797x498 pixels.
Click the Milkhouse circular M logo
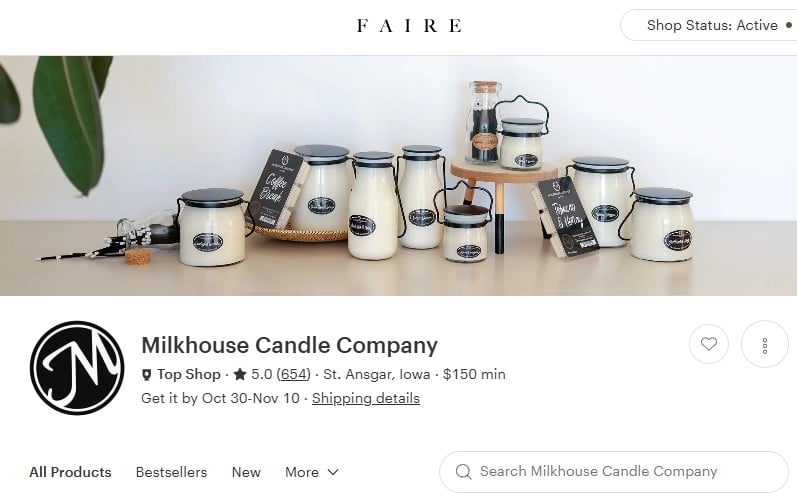click(x=77, y=368)
